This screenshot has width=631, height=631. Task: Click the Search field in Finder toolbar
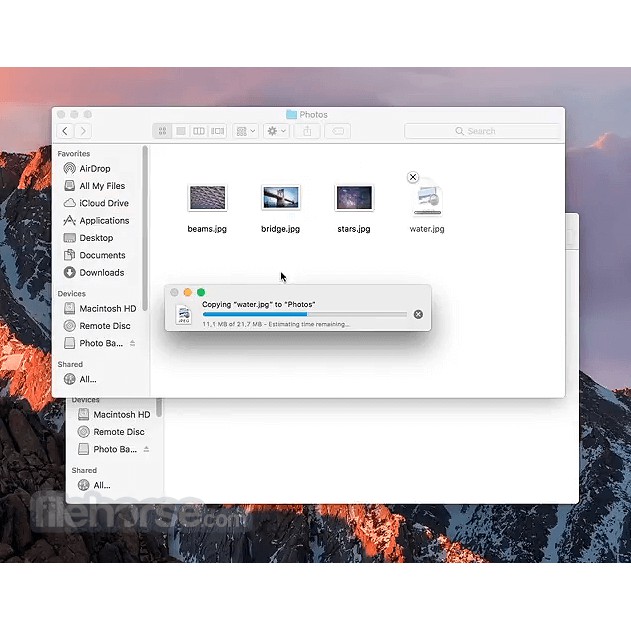click(x=481, y=131)
